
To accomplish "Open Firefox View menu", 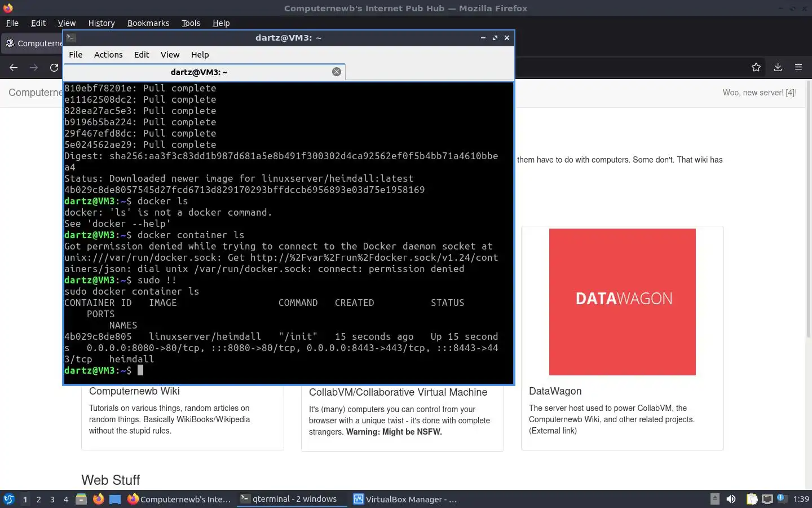I will click(x=67, y=23).
